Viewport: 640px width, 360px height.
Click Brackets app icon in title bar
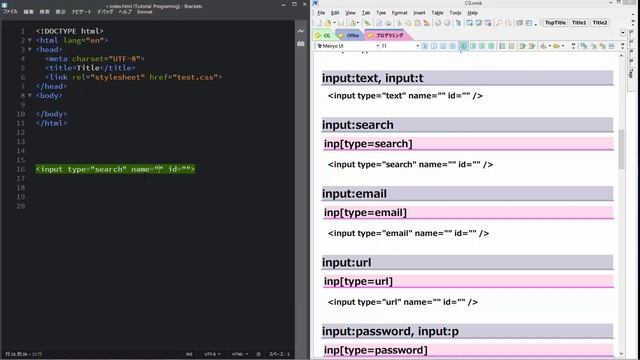pos(4,5)
